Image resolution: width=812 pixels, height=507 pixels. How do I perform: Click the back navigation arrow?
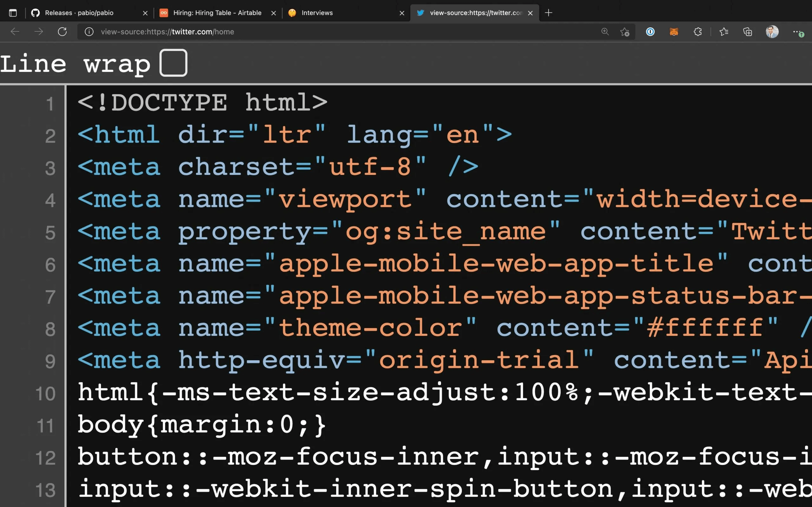[x=15, y=32]
